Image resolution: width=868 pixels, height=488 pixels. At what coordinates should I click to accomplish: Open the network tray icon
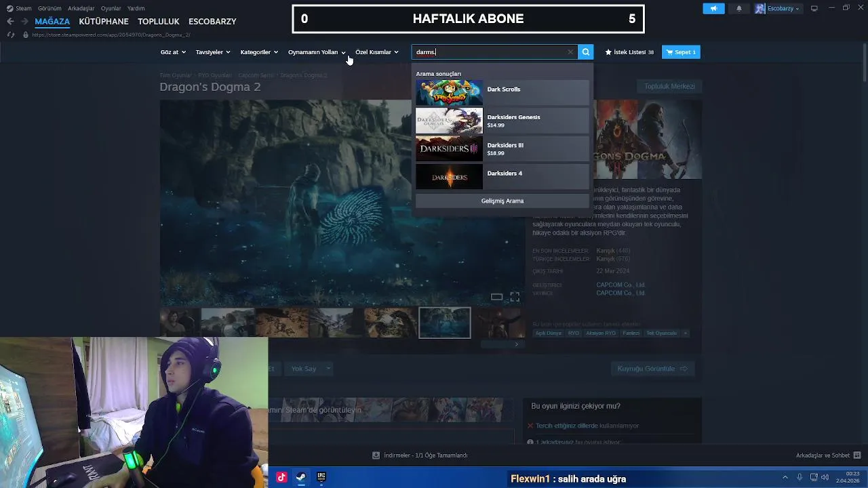pos(814,478)
